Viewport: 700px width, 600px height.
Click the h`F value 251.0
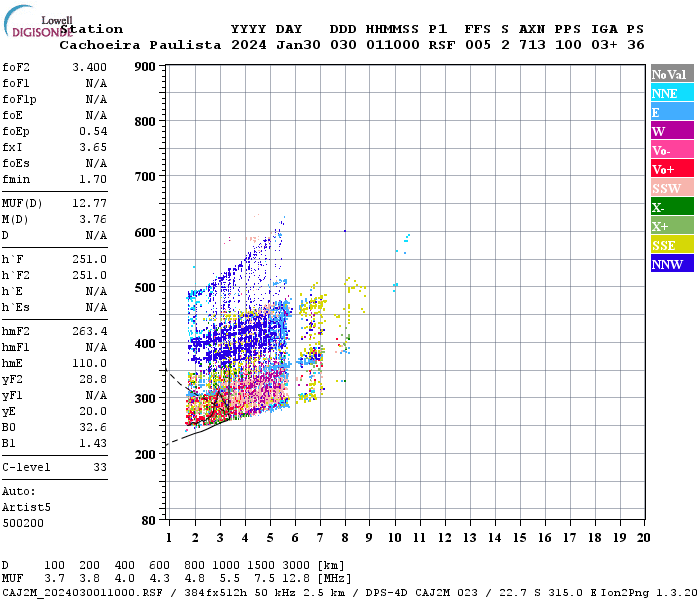tap(89, 259)
